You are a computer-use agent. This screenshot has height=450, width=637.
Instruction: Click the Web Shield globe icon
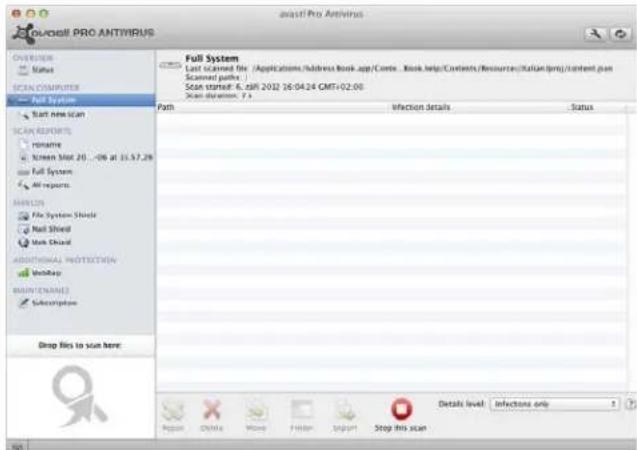24,242
